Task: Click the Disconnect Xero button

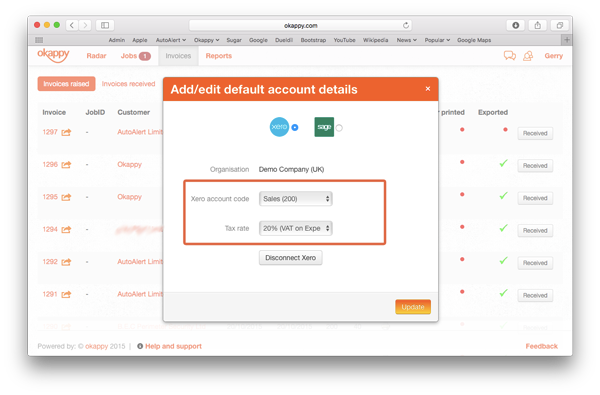Action: pos(290,258)
